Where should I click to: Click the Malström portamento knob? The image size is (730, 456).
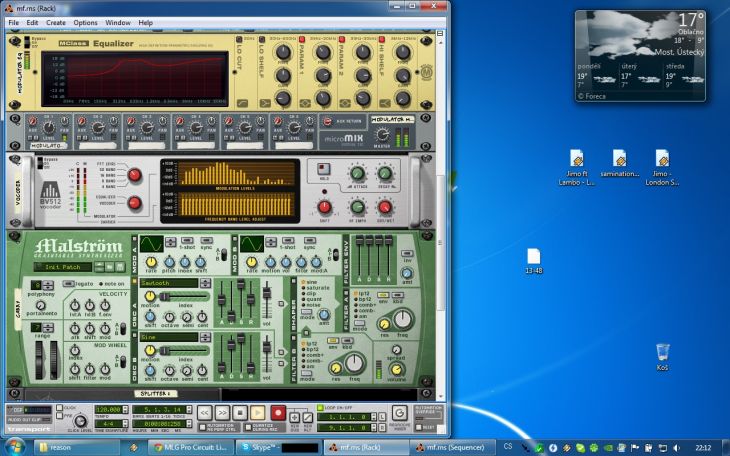pyautogui.click(x=41, y=305)
